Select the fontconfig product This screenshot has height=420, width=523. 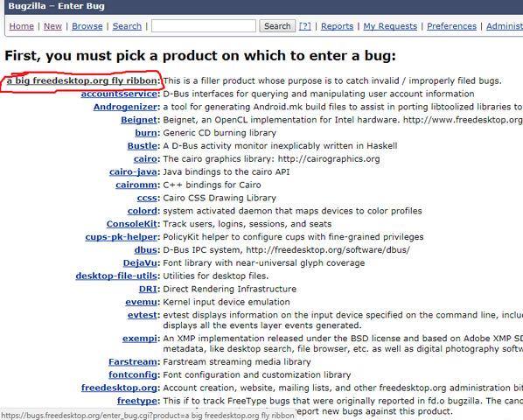[x=133, y=374]
